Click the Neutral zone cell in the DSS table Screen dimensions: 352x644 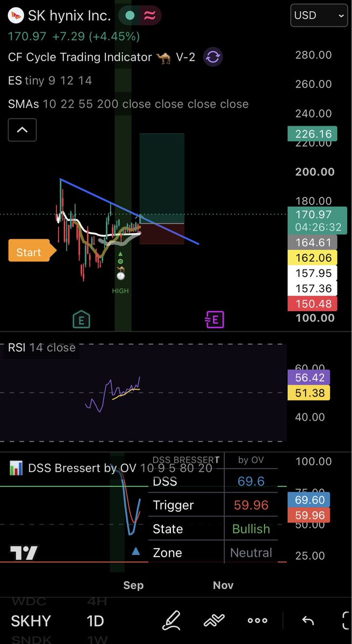[x=251, y=552]
